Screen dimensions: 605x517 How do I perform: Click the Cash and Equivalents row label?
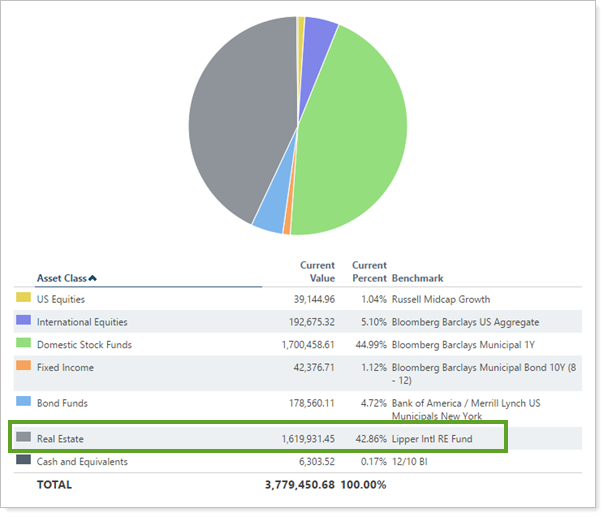tap(82, 462)
